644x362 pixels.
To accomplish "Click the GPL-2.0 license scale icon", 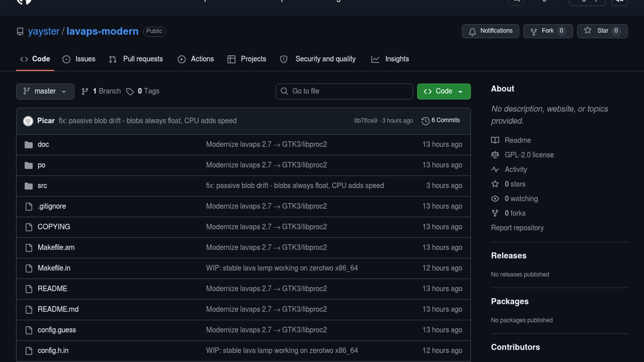I will click(495, 155).
